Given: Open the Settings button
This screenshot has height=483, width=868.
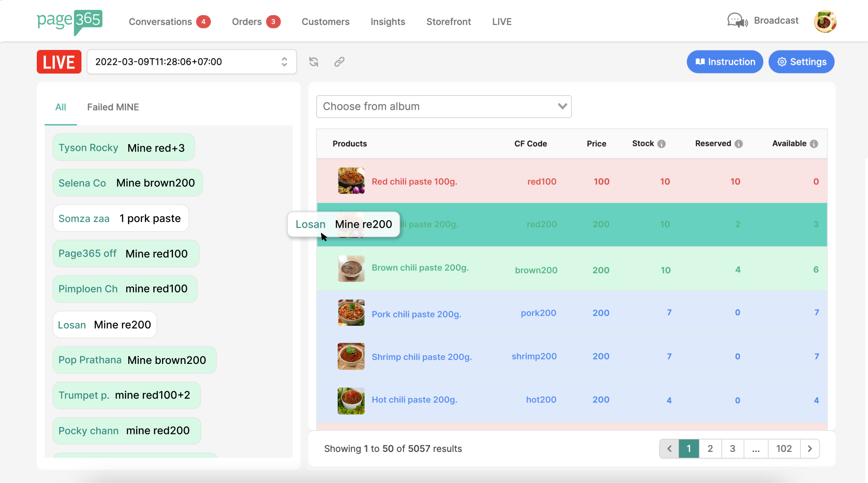Looking at the screenshot, I should pyautogui.click(x=801, y=62).
